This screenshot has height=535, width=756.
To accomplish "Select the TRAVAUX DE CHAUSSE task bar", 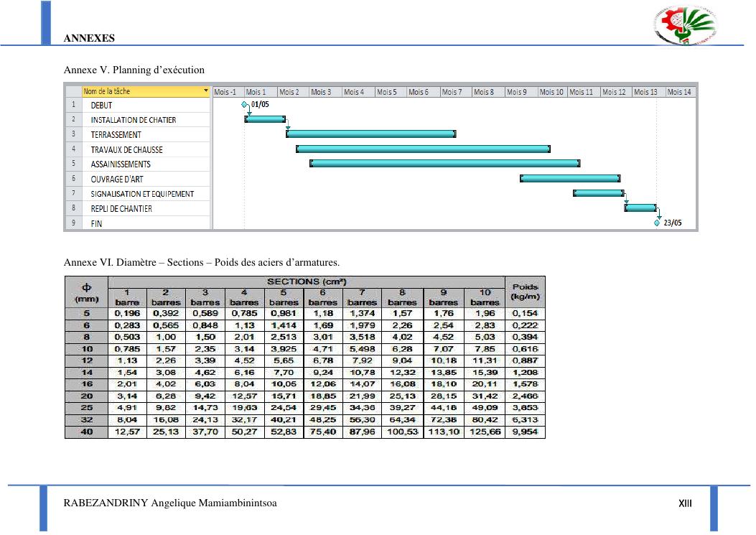I will (423, 149).
